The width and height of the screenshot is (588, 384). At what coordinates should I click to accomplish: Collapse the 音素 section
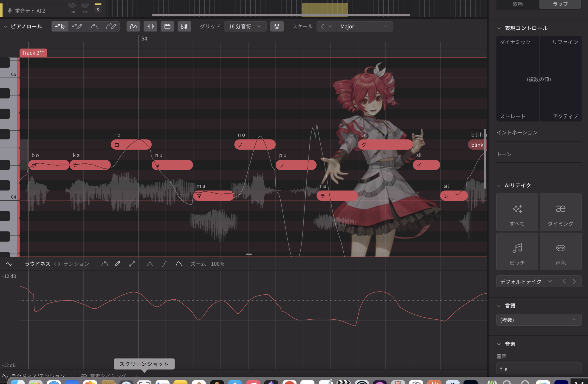coord(499,344)
